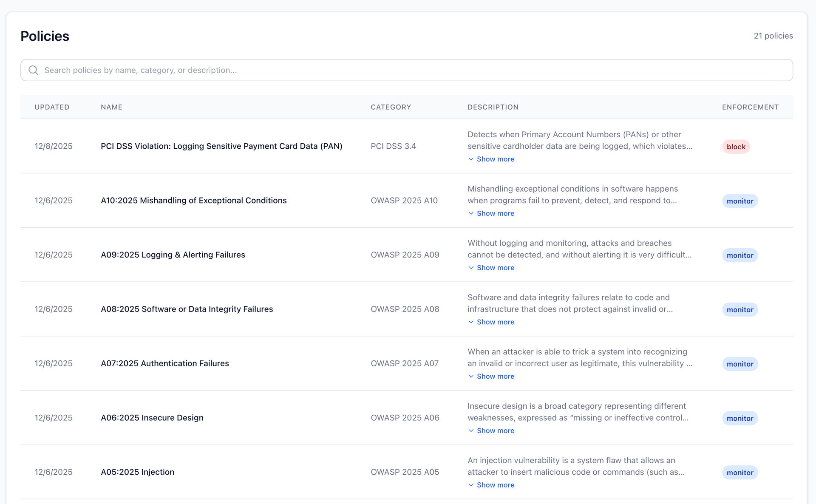Open A08:2025 Software or Data Integrity Failures
Screen dimensions: 816x504
187,309
